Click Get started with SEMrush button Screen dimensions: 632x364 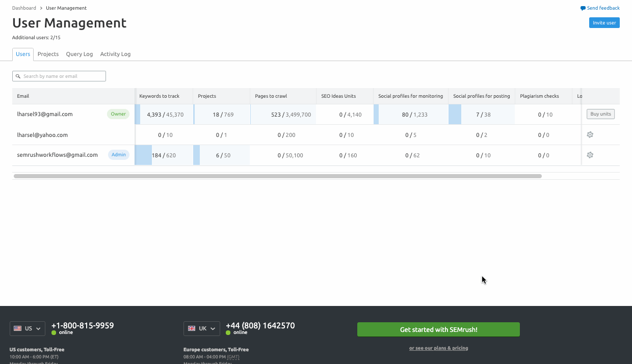(438, 329)
